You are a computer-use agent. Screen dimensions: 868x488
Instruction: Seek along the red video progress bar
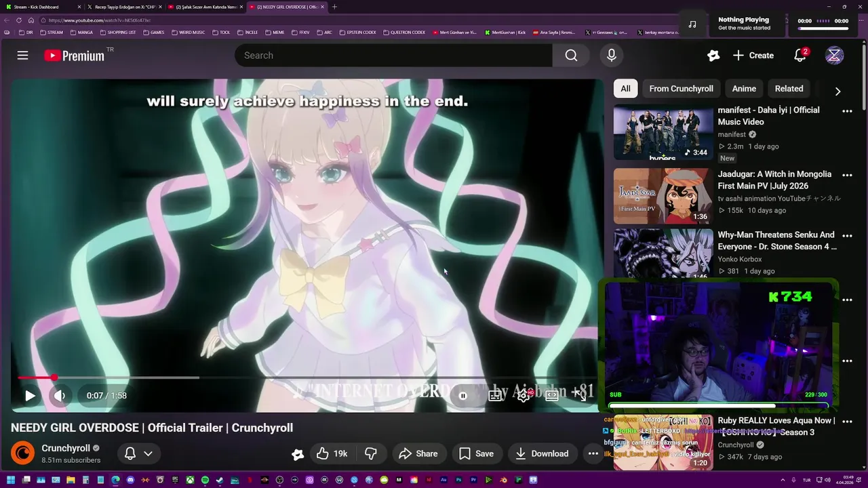click(x=308, y=378)
